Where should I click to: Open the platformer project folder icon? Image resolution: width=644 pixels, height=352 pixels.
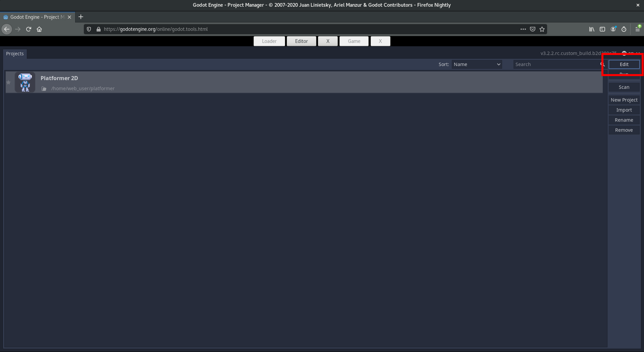pos(44,89)
